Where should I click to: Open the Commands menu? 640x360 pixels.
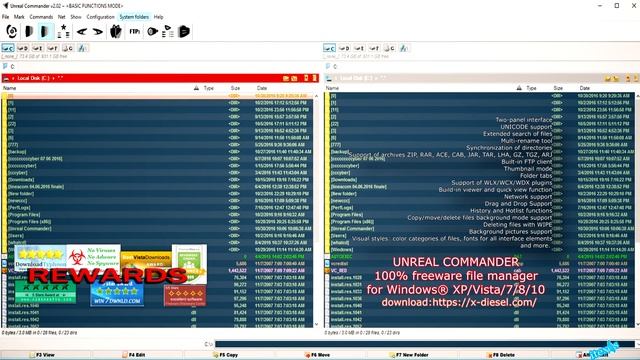41,17
